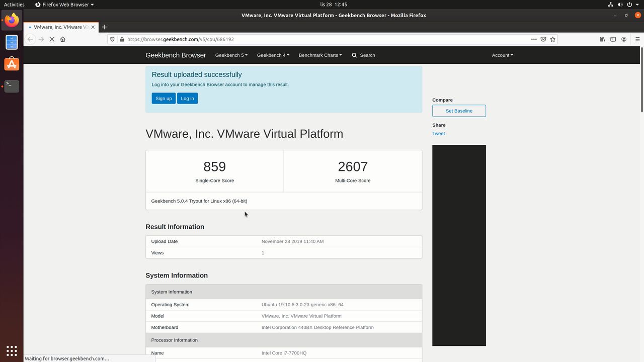Click Intel Core i7-7700HQ processor name
644x362 pixels.
[x=284, y=353]
